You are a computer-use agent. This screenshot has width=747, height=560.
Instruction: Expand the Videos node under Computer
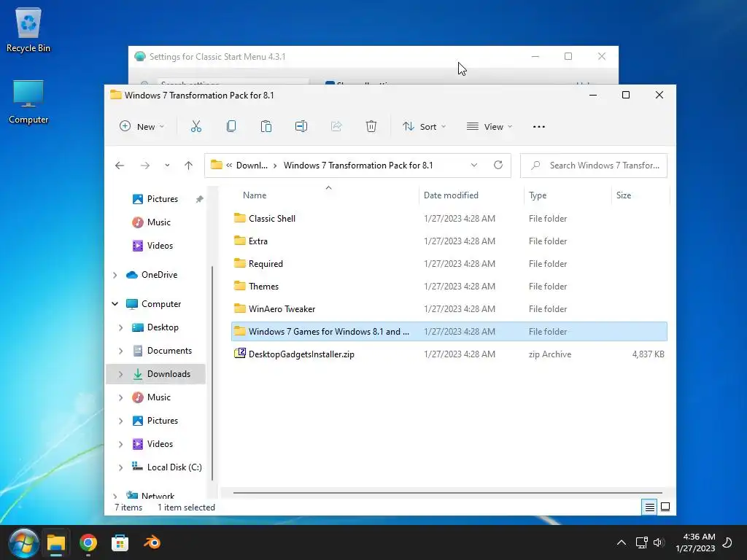[120, 444]
